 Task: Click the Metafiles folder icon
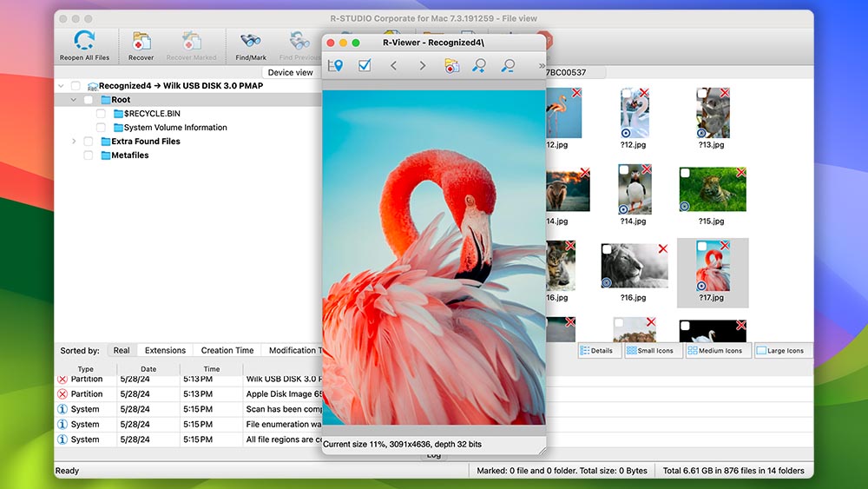click(106, 155)
